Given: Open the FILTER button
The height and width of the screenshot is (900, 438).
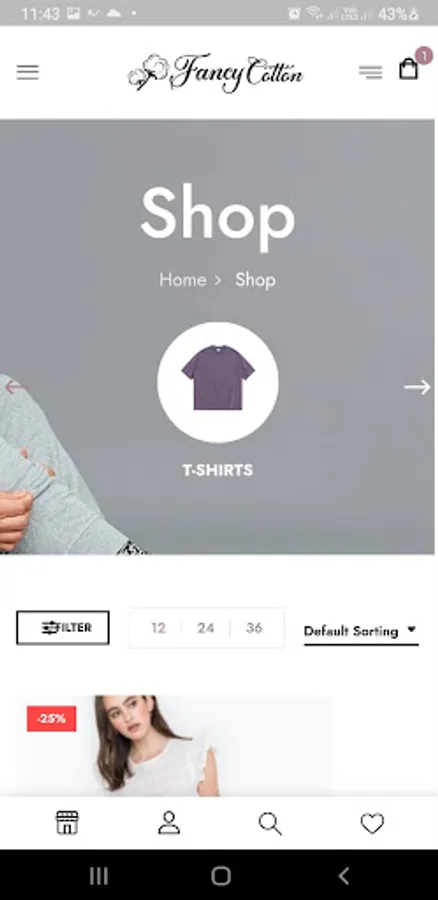Looking at the screenshot, I should tap(63, 627).
